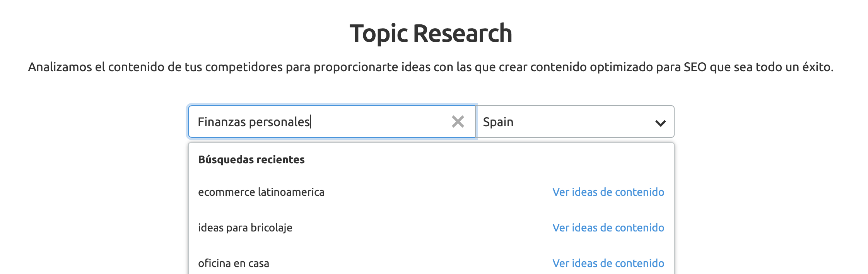Click the word 'competidores' in the subtitle
This screenshot has height=274, width=868.
point(244,67)
